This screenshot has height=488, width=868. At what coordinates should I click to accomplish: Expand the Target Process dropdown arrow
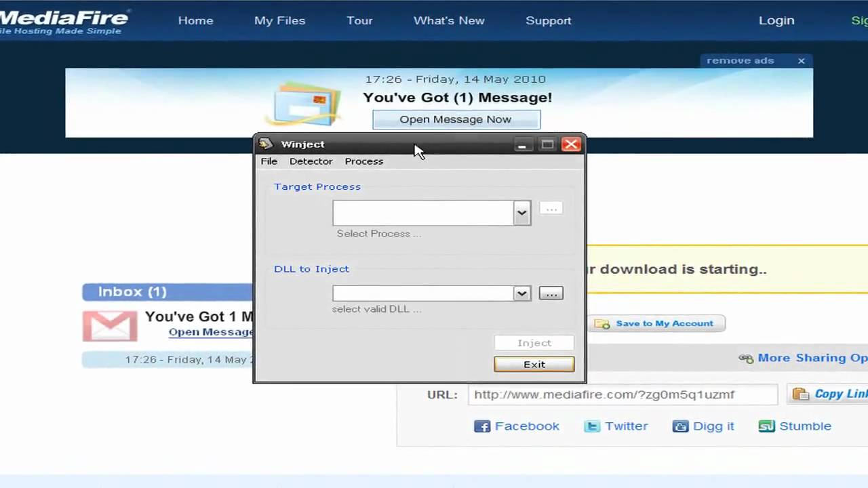point(521,213)
